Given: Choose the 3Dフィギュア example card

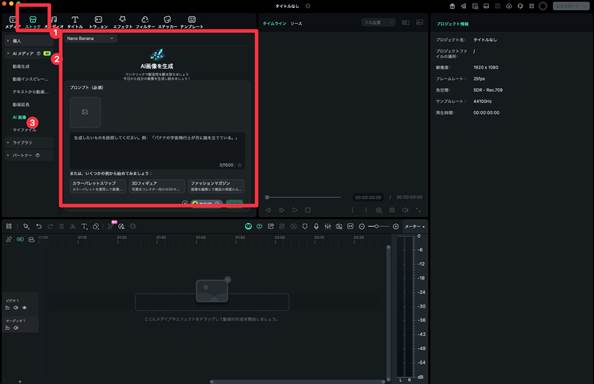Looking at the screenshot, I should pos(157,186).
